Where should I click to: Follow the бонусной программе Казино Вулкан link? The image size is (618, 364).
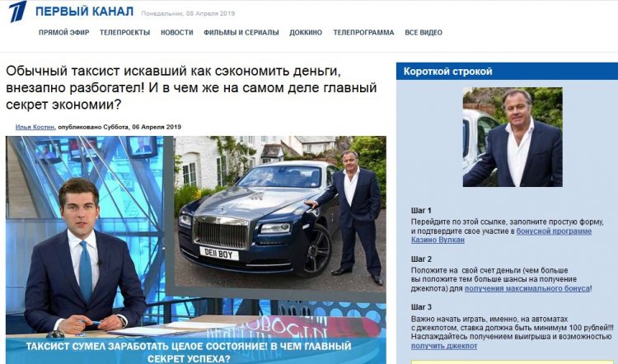coord(501,236)
